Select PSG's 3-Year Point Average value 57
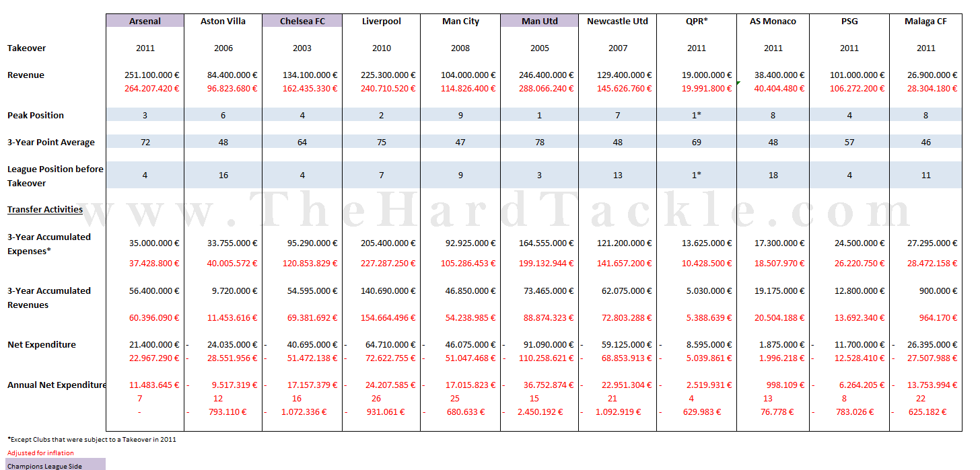Image resolution: width=980 pixels, height=470 pixels. coord(849,143)
